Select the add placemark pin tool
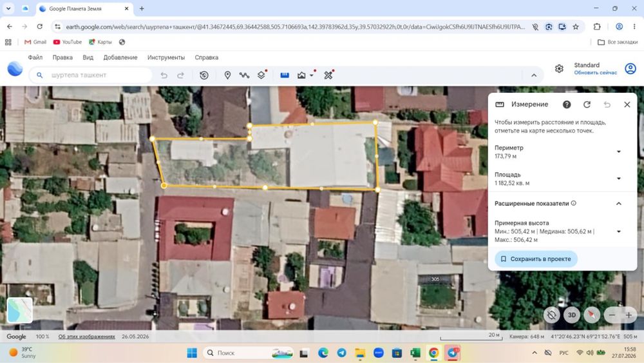The height and width of the screenshot is (363, 644). coord(227,75)
